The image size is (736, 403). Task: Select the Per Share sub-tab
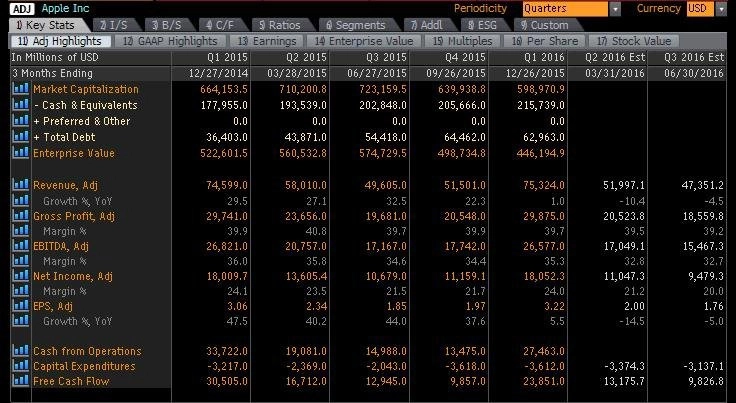click(544, 41)
